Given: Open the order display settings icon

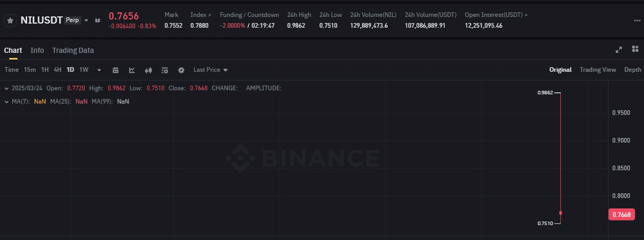Looking at the screenshot, I should click(165, 70).
